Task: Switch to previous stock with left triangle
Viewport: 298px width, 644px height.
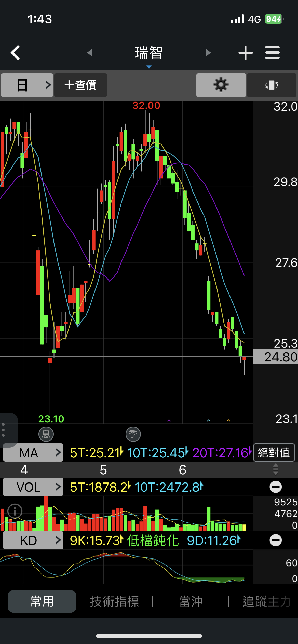Action: click(89, 53)
